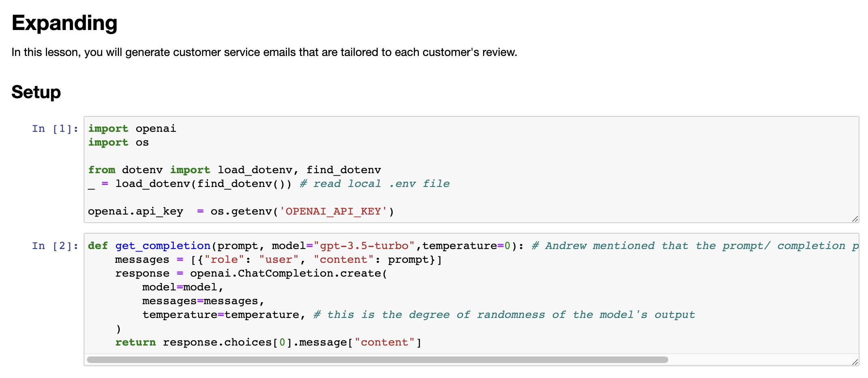This screenshot has width=868, height=378.
Task: Click the return statement line
Action: (268, 342)
